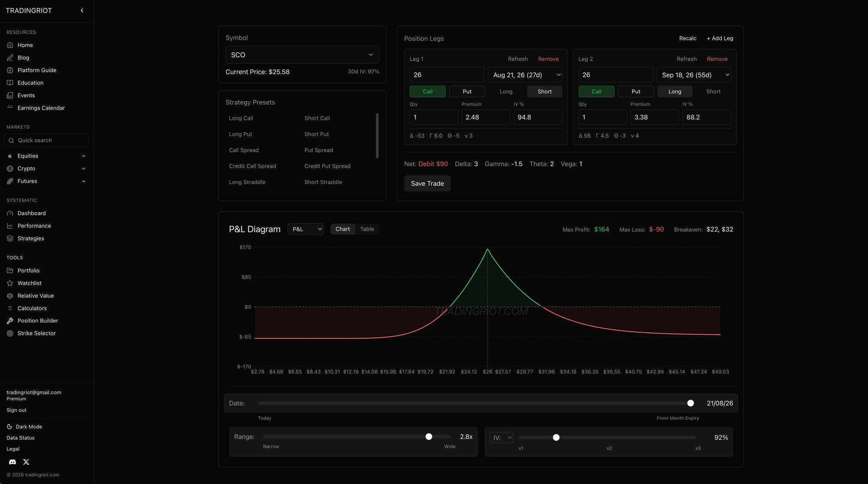868x484 pixels.
Task: Click the Position Builder wrench icon
Action: pos(10,321)
